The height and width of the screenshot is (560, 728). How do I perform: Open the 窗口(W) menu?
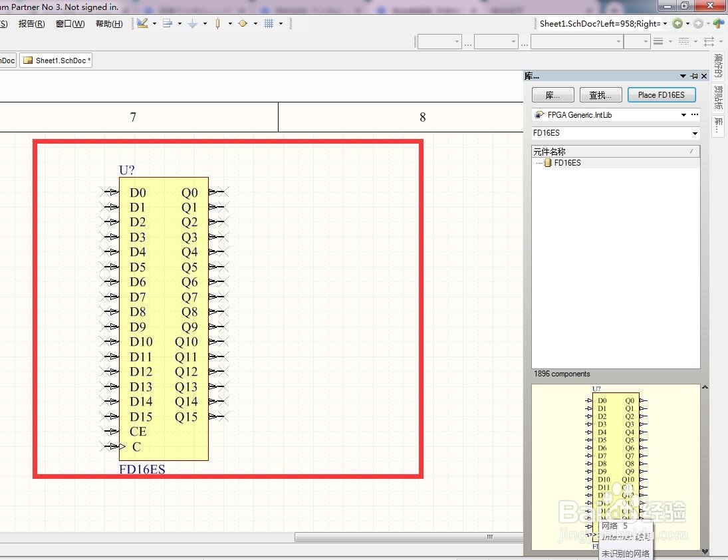[70, 24]
